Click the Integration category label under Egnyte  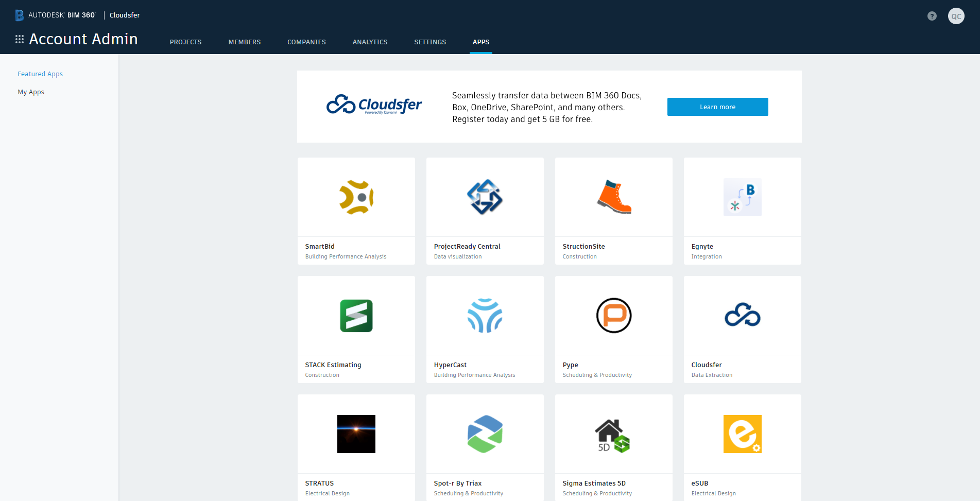point(707,257)
